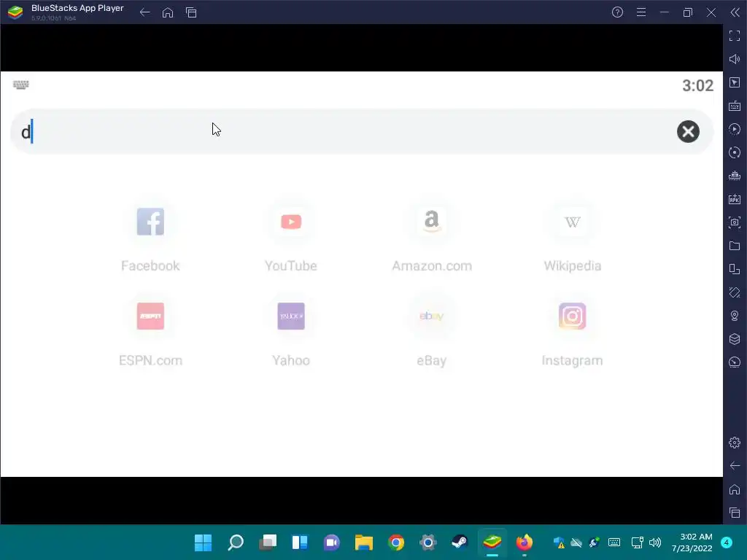Open media folder in BlueStacks sidebar

click(x=735, y=246)
